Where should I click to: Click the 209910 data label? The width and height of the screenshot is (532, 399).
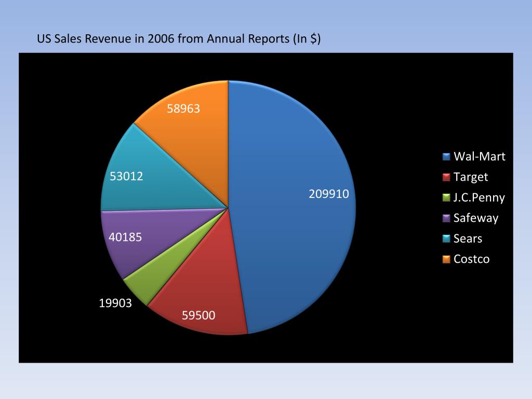click(329, 194)
